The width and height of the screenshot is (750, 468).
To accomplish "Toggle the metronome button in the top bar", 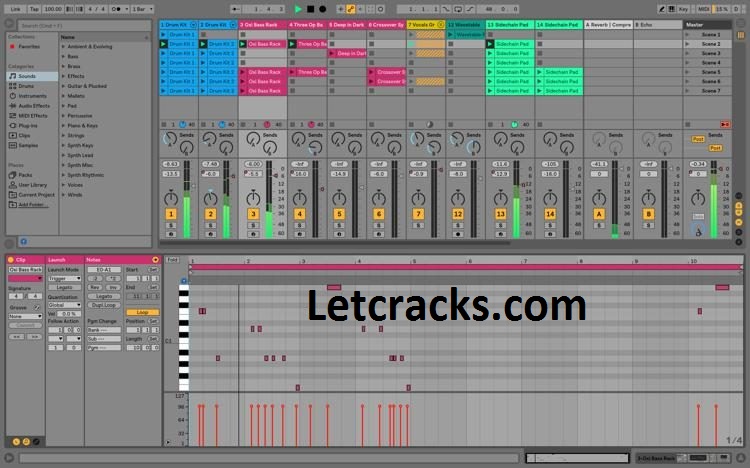I will (x=117, y=9).
